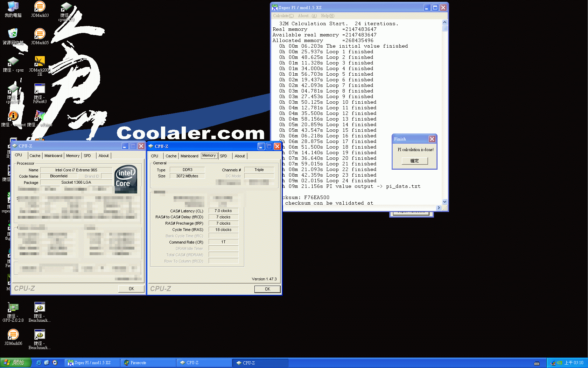Select the cpuz shortcut at top of desktop

[66, 11]
